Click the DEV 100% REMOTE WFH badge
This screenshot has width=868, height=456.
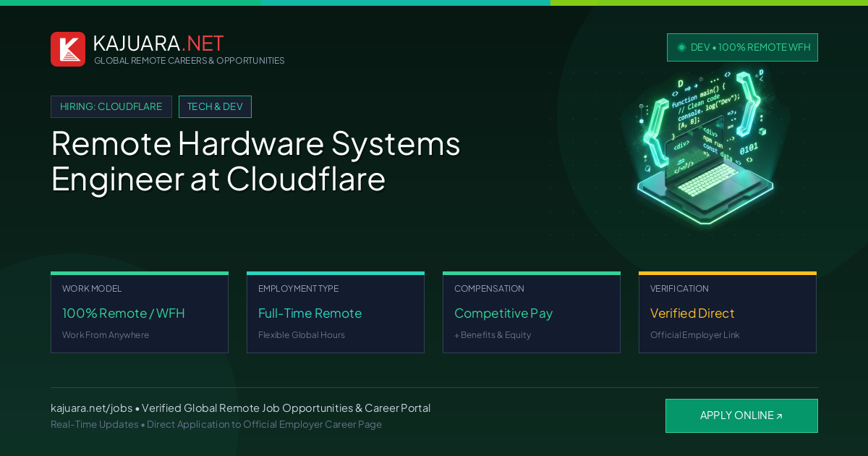742,47
